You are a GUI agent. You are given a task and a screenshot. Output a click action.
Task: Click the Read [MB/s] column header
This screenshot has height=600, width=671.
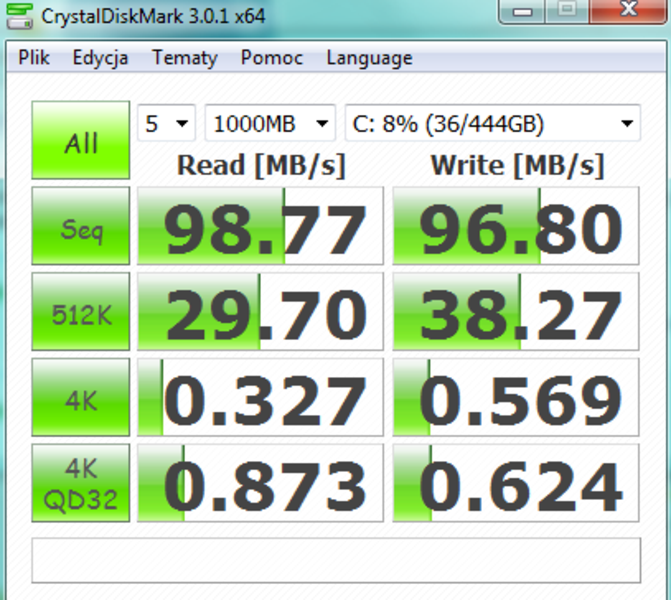261,165
